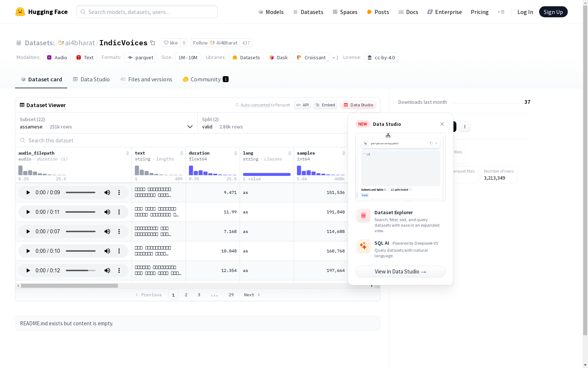Go to page 29 of the dataset

point(231,295)
